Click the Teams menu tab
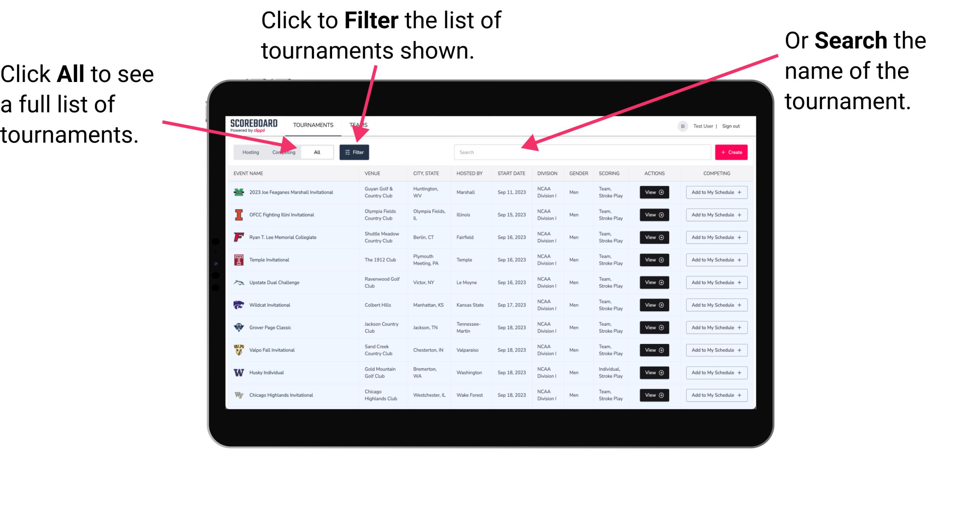This screenshot has width=980, height=527. (x=360, y=125)
